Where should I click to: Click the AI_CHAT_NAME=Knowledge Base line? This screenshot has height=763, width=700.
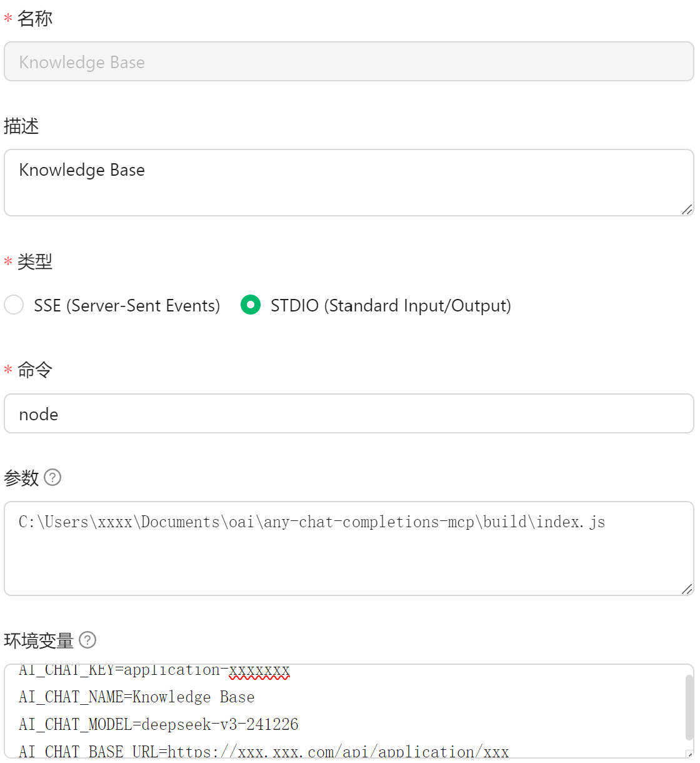pyautogui.click(x=137, y=697)
